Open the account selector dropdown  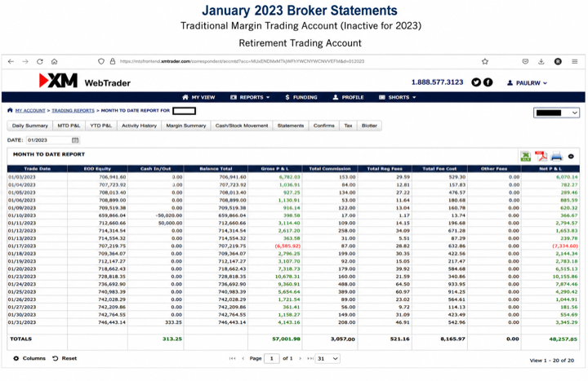click(x=556, y=113)
